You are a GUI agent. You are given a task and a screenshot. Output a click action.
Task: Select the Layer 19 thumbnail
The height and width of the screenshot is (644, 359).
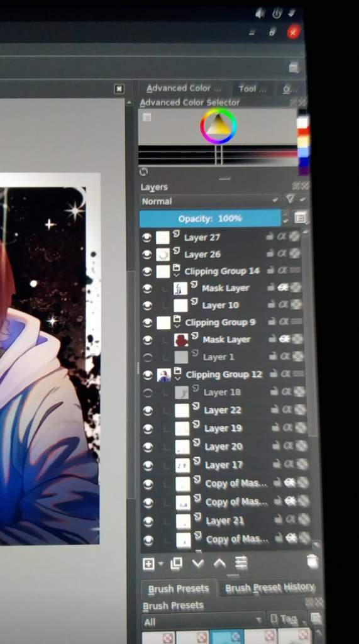182,428
